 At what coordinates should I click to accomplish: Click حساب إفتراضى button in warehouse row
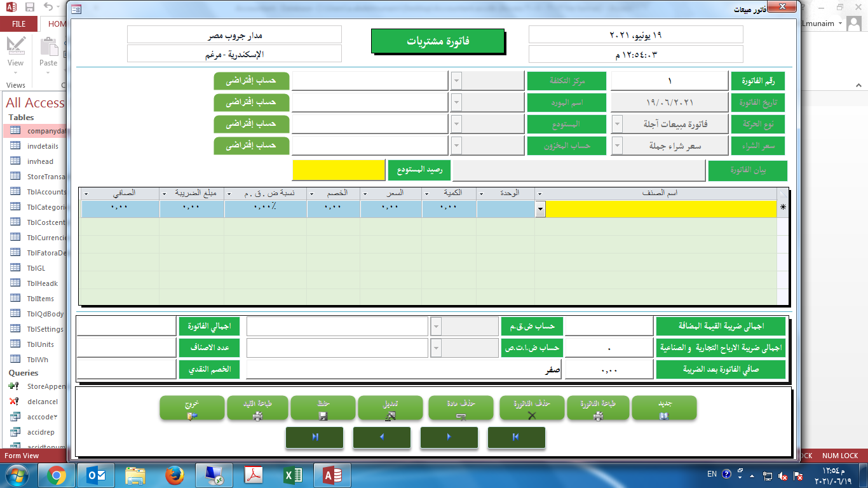252,124
